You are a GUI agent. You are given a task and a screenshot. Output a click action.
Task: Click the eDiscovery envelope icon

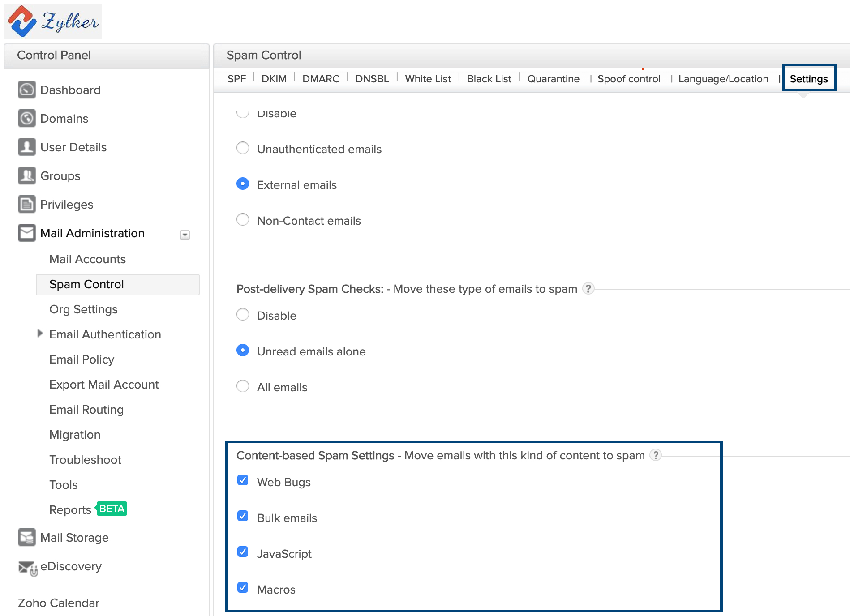pyautogui.click(x=27, y=567)
